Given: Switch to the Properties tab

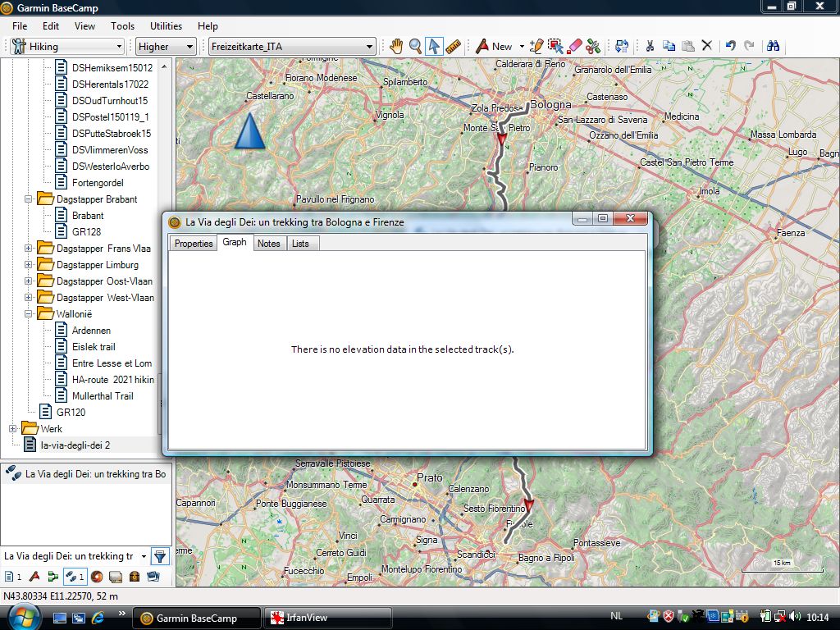Looking at the screenshot, I should (194, 244).
